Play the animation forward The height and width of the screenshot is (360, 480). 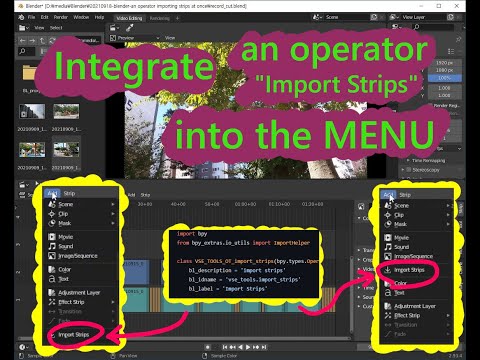(248, 347)
